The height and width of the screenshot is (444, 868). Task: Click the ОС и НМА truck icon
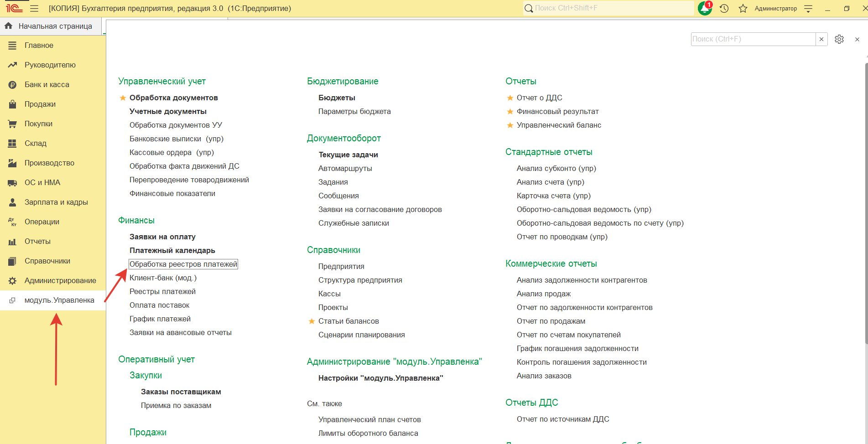[x=12, y=183]
